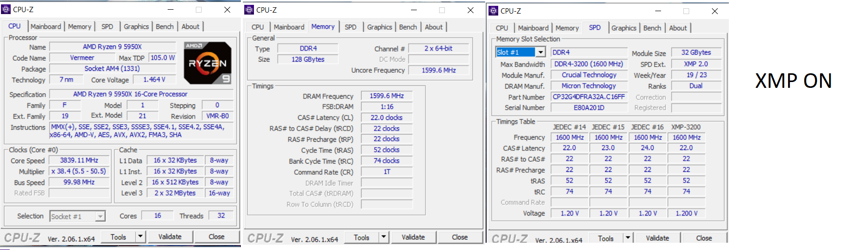This screenshot has width=868, height=250.
Task: Click the E80A201D serial number value
Action: [589, 108]
